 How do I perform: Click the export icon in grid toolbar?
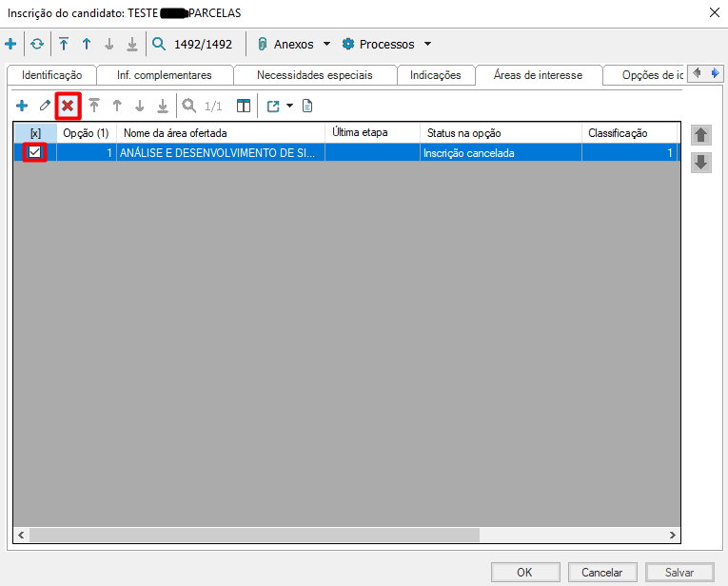click(273, 106)
